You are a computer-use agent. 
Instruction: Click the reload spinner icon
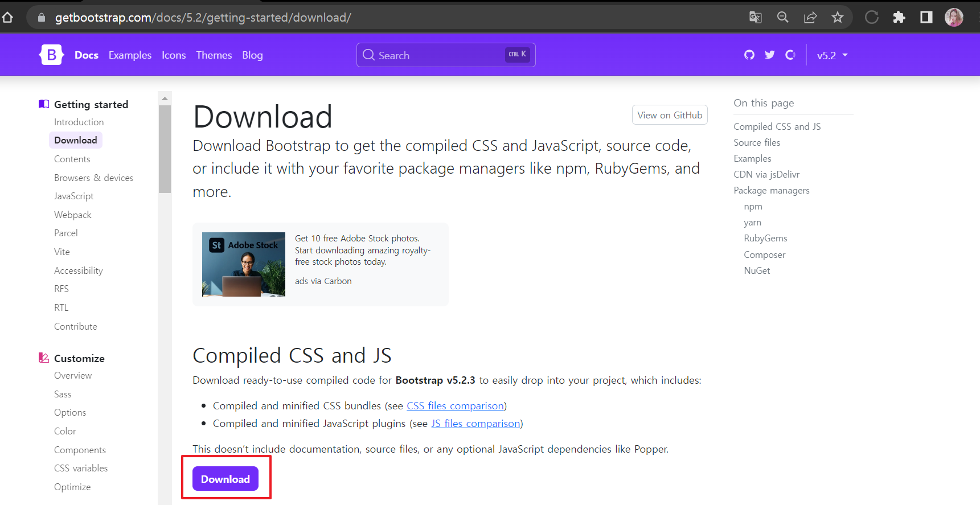click(872, 17)
